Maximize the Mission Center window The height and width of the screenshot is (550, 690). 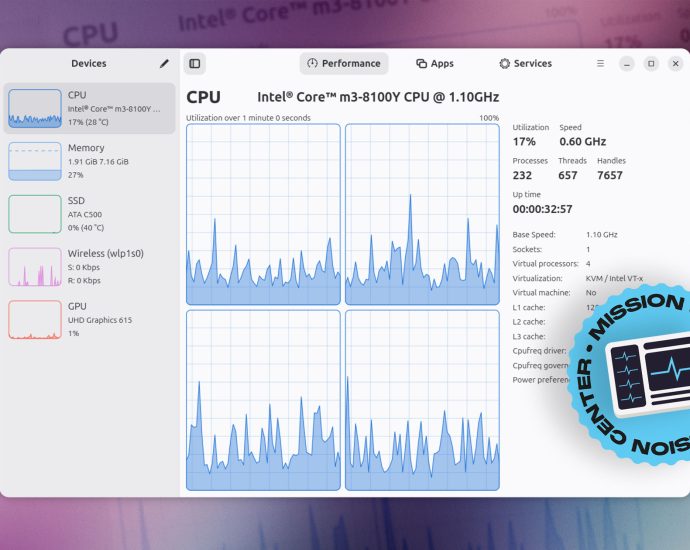coord(651,64)
